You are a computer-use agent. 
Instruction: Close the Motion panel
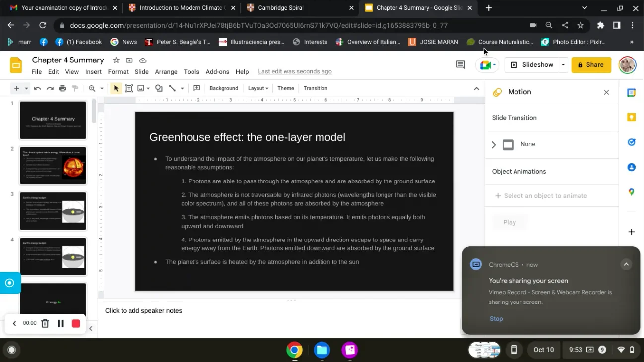tap(606, 92)
